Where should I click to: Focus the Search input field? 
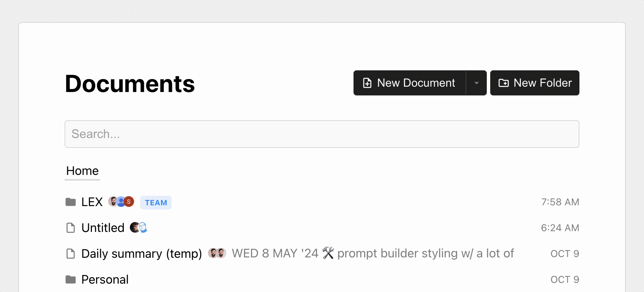click(x=322, y=134)
